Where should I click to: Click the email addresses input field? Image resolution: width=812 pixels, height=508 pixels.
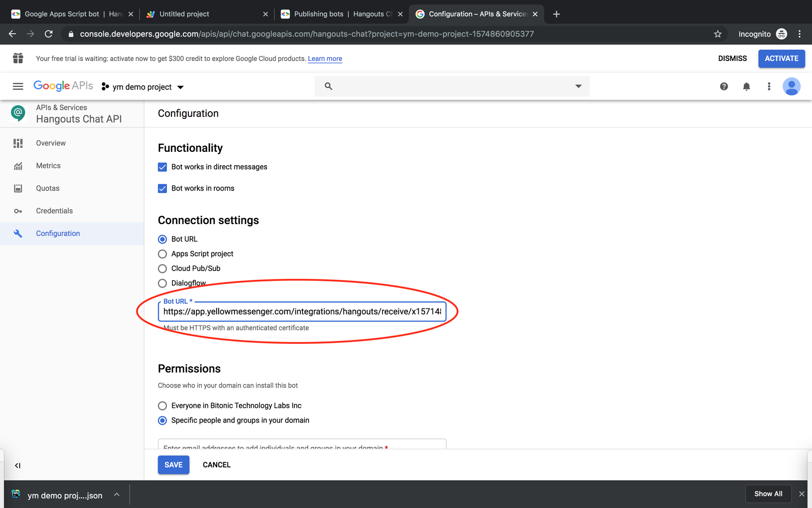point(302,444)
